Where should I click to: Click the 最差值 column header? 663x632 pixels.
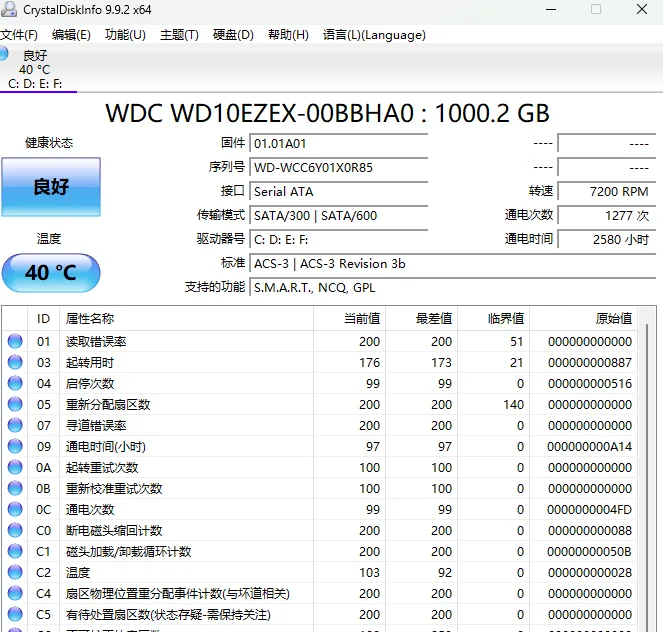422,318
